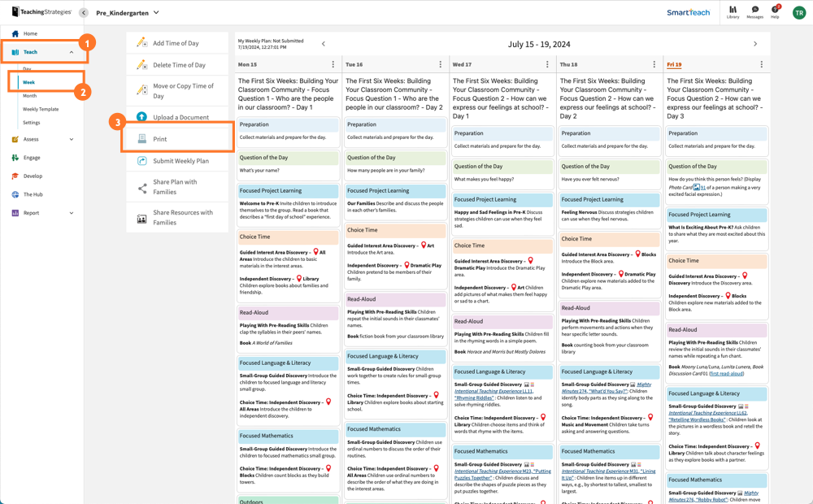Click the Add Time of Day icon
Screen dimensions: 813x504
(142, 43)
